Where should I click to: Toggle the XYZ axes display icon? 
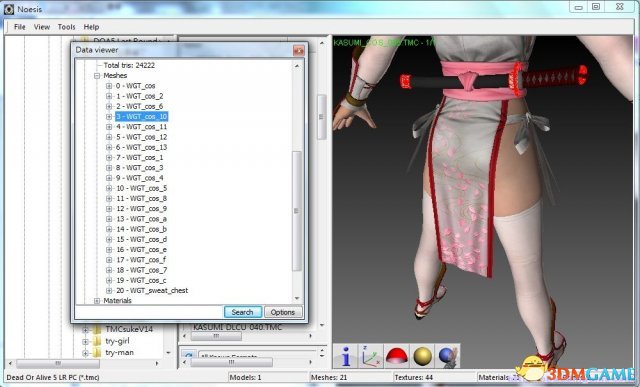coord(371,356)
